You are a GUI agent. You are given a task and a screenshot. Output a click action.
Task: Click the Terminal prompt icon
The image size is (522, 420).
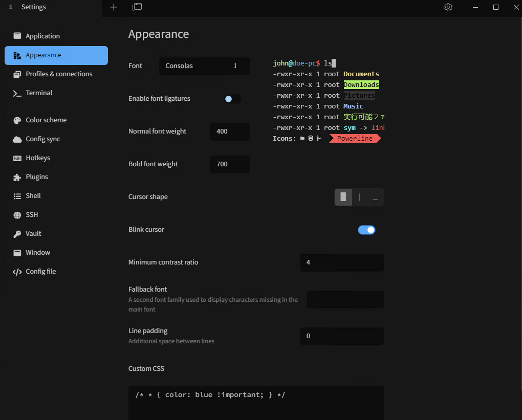point(17,93)
